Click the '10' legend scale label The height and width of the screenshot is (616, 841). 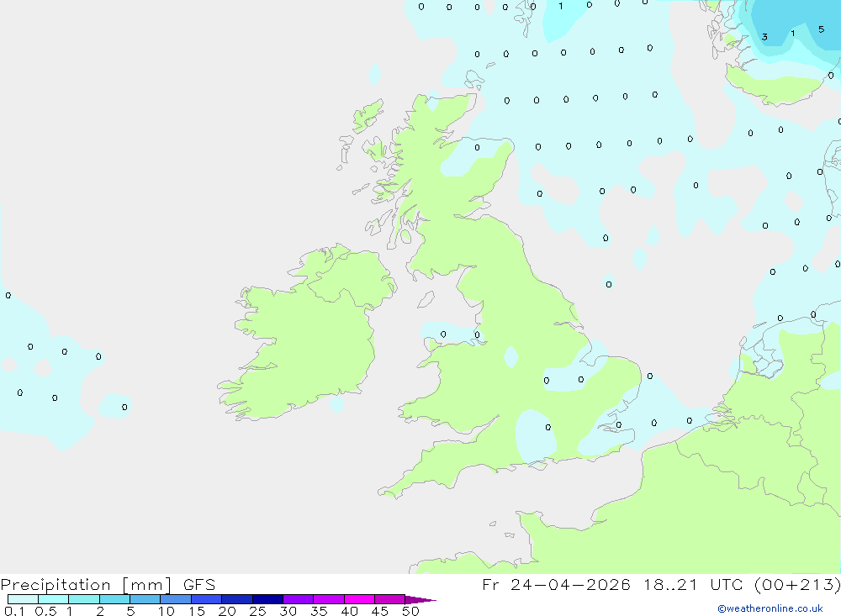167,611
